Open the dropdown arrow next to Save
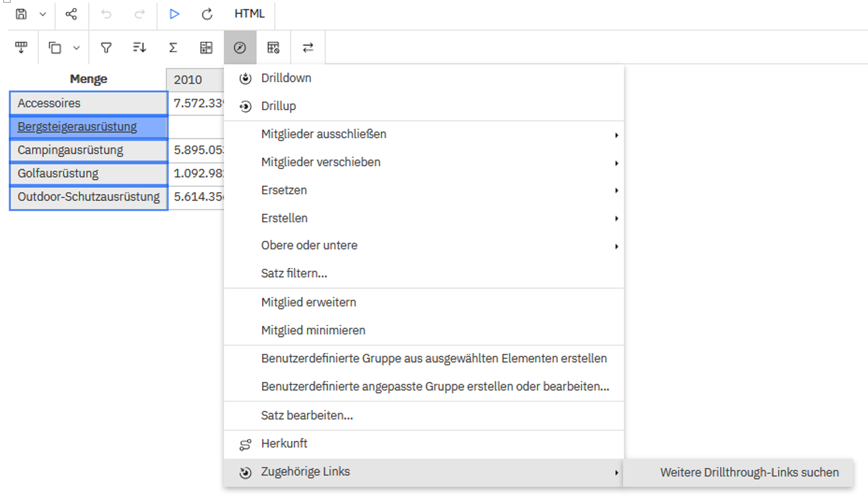This screenshot has height=497, width=868. tap(43, 14)
